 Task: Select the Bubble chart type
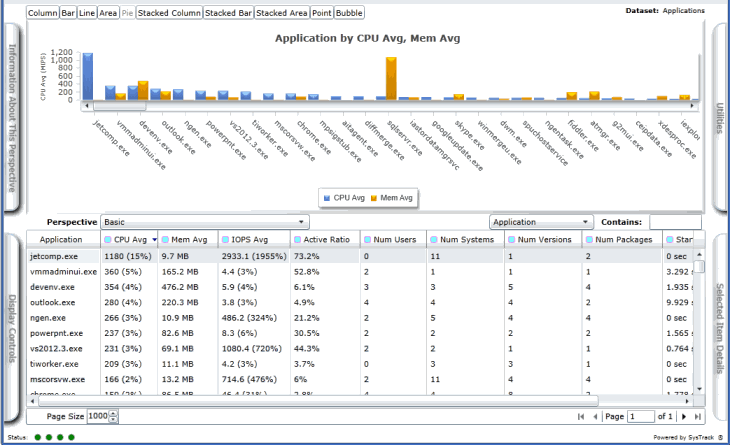pos(349,13)
